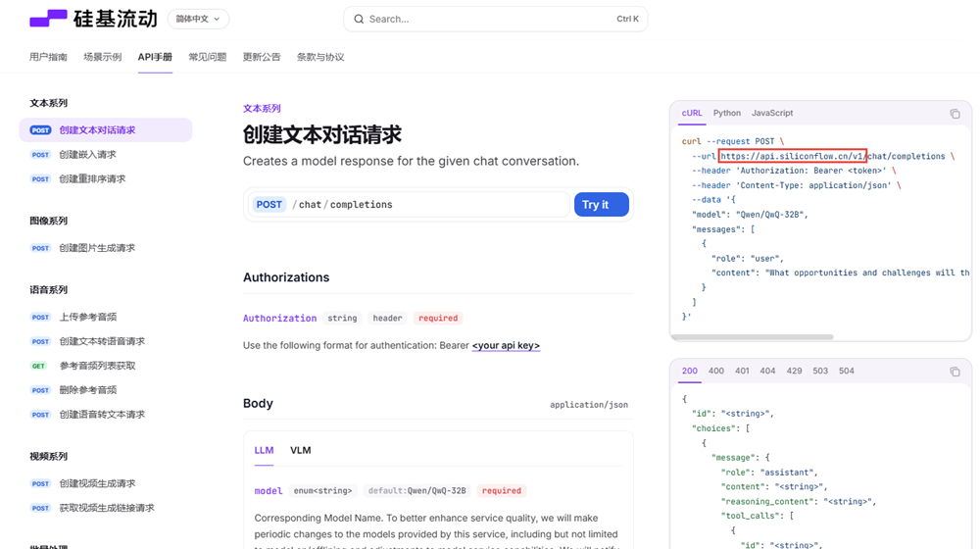Select the 400 response tab
This screenshot has height=549, width=980.
pyautogui.click(x=716, y=371)
